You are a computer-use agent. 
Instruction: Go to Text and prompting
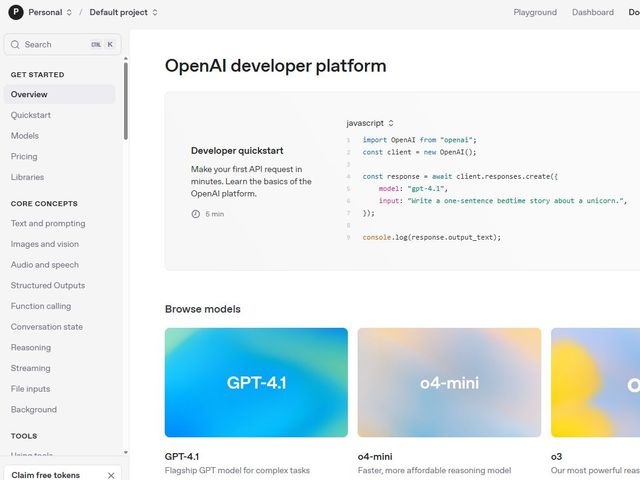point(48,223)
